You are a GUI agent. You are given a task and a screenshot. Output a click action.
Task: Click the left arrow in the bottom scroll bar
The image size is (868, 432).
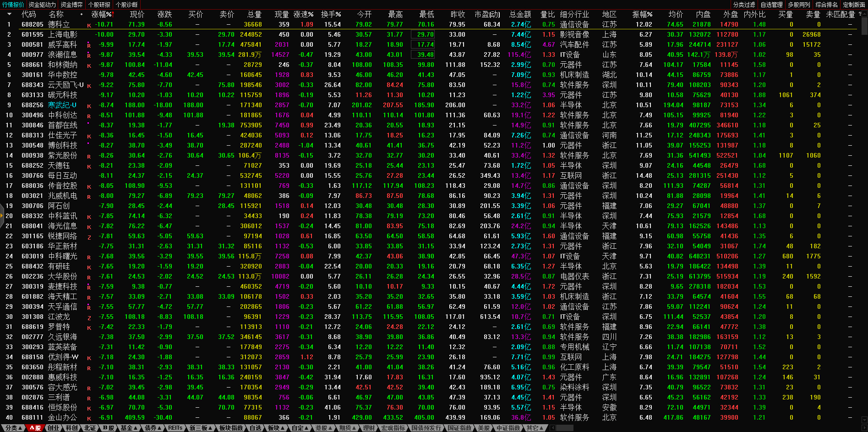[x=552, y=428]
